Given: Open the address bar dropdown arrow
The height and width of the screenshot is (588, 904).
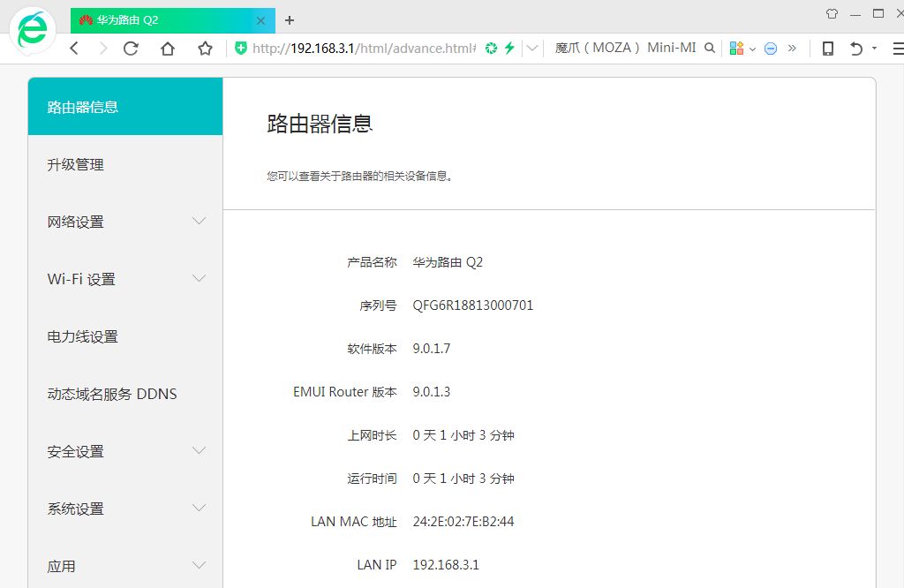Looking at the screenshot, I should click(x=532, y=49).
